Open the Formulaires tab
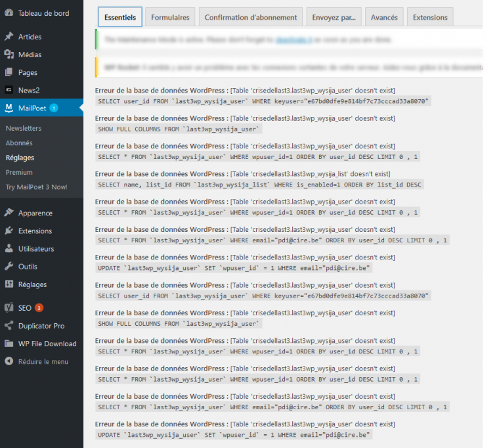The width and height of the screenshot is (499, 448). [x=170, y=17]
